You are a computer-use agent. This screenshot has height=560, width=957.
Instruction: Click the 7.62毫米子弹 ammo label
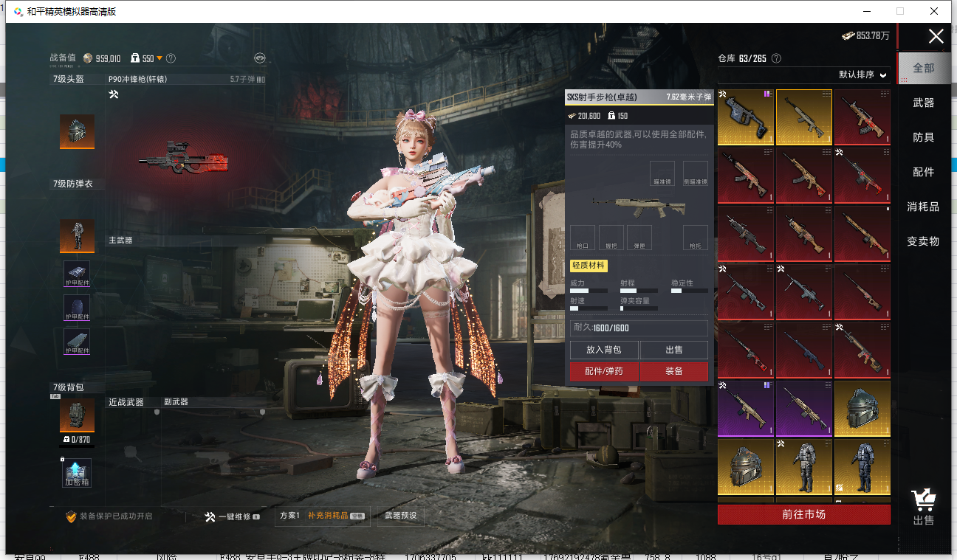pyautogui.click(x=688, y=97)
